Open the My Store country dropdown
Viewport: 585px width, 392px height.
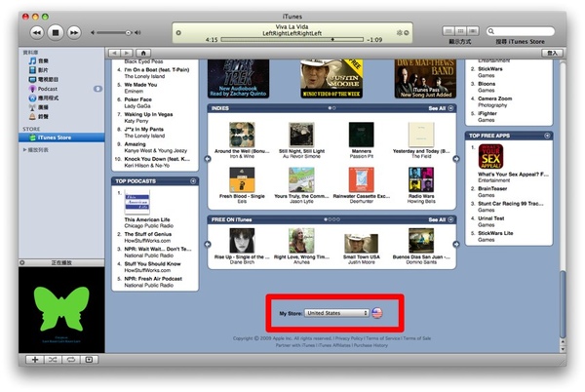pos(336,313)
